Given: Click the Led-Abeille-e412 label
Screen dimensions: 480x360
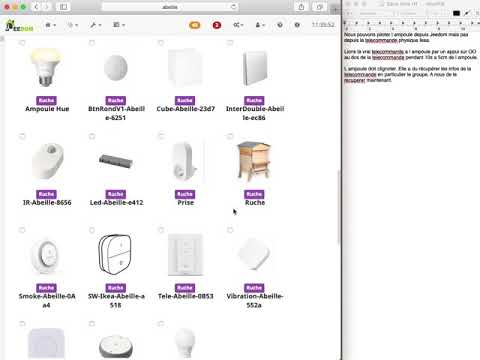Looking at the screenshot, I should point(116,202).
